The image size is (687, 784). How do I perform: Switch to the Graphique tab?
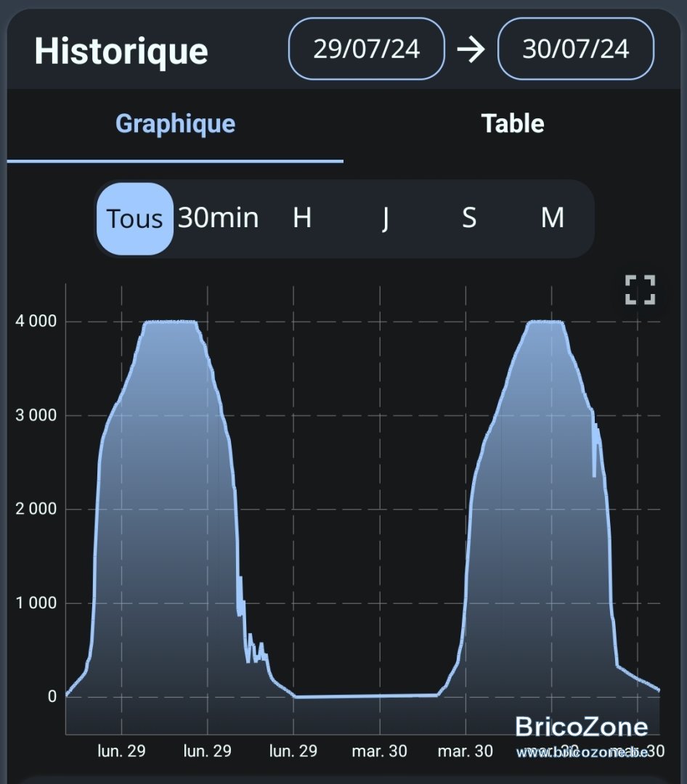point(175,125)
